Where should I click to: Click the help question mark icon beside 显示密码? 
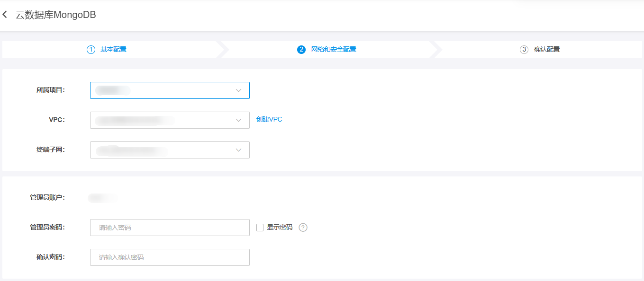[x=303, y=228]
